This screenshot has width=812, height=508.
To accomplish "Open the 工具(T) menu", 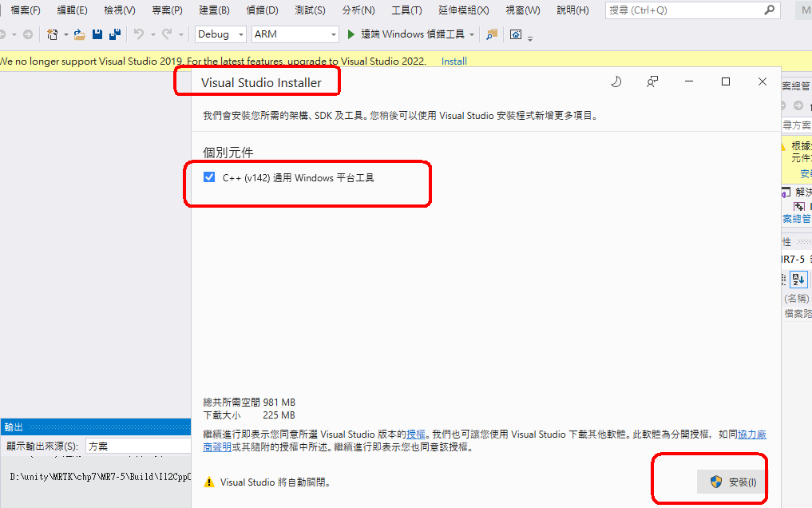I will pyautogui.click(x=406, y=10).
